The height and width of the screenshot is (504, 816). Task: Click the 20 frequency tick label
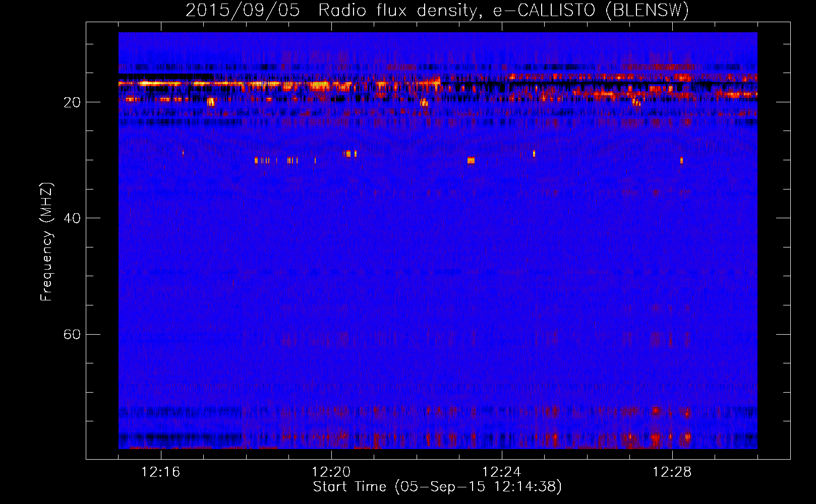point(72,102)
